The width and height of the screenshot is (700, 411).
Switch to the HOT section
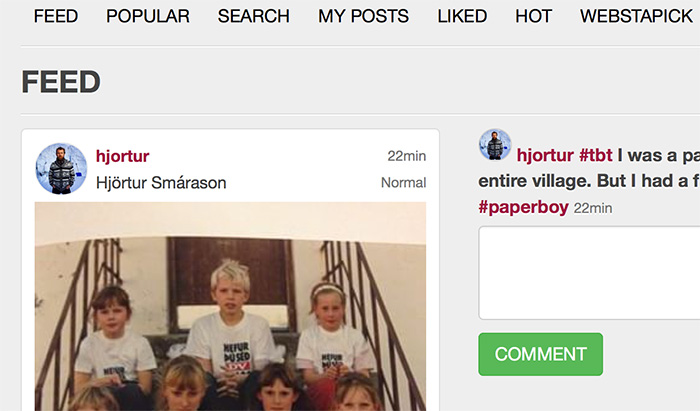(533, 17)
